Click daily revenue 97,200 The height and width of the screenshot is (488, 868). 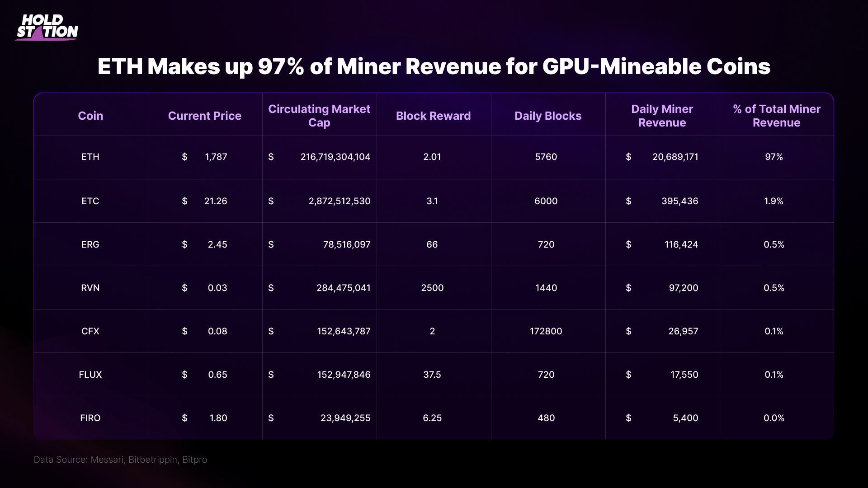click(684, 288)
